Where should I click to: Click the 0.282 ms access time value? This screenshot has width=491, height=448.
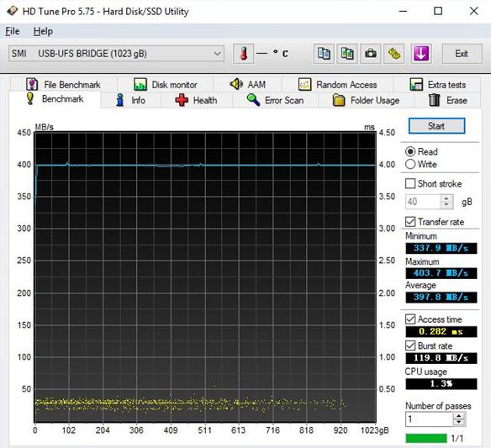(441, 331)
